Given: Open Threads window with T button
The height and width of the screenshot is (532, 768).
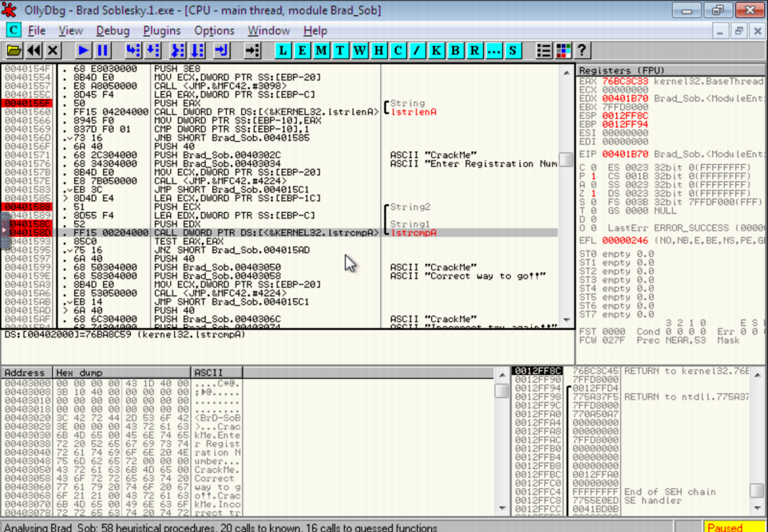Looking at the screenshot, I should [340, 50].
